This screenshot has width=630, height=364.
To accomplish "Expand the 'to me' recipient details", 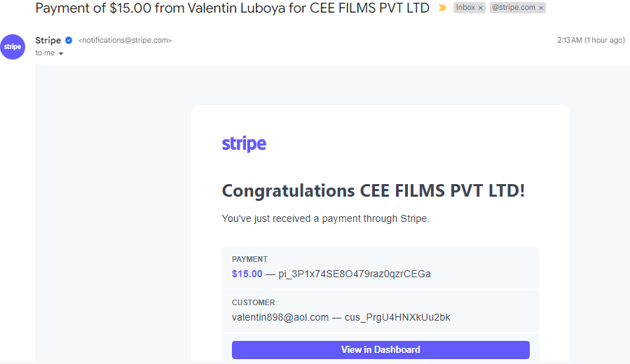I will click(x=61, y=53).
